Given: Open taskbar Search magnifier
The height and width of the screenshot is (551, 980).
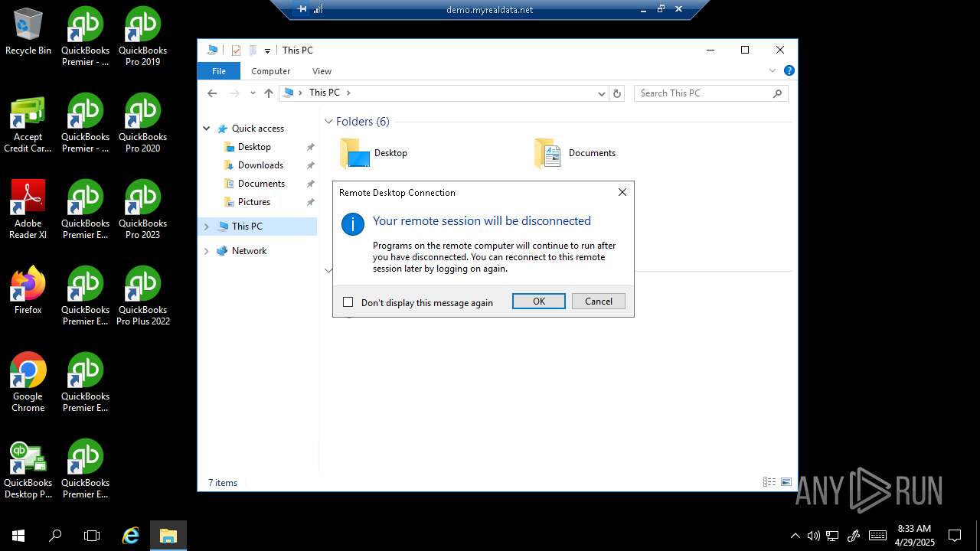Looking at the screenshot, I should (55, 536).
